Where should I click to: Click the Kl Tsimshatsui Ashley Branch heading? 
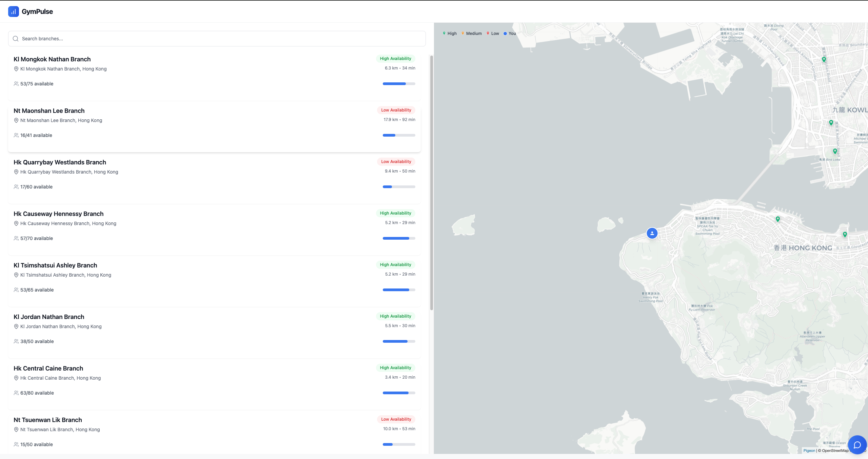[55, 265]
